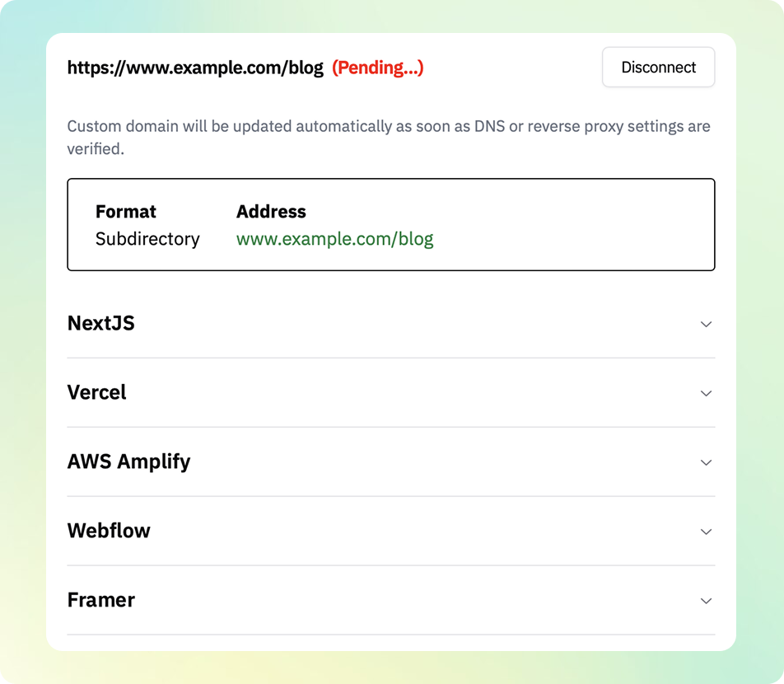The image size is (784, 684).
Task: Open the www.example.com/blog address link
Action: [x=334, y=239]
